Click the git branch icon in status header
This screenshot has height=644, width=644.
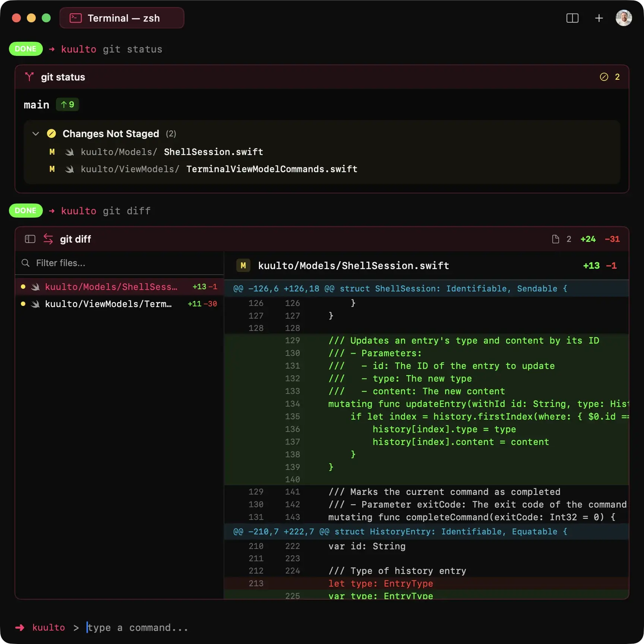[29, 77]
